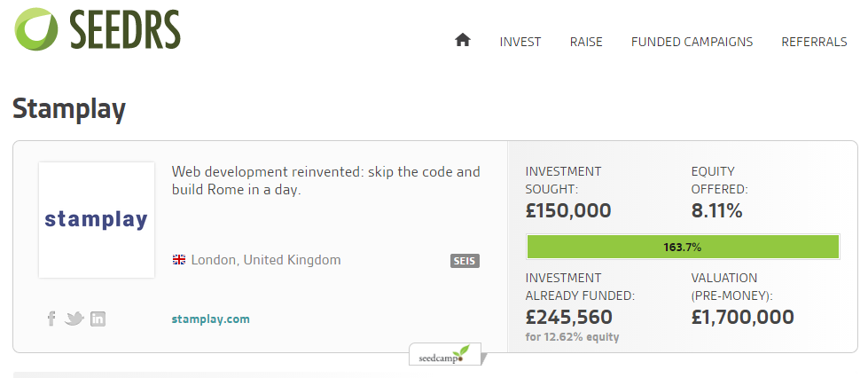Click the Seedcamp badge
This screenshot has height=378, width=868.
click(447, 355)
